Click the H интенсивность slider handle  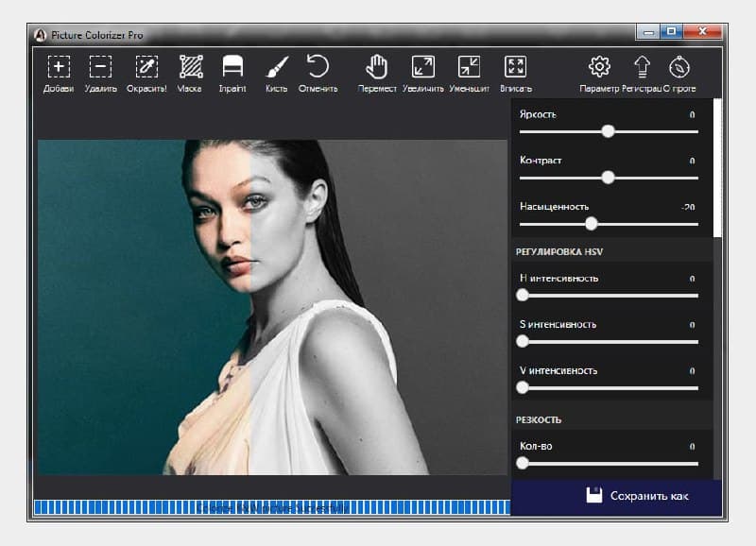(x=524, y=295)
